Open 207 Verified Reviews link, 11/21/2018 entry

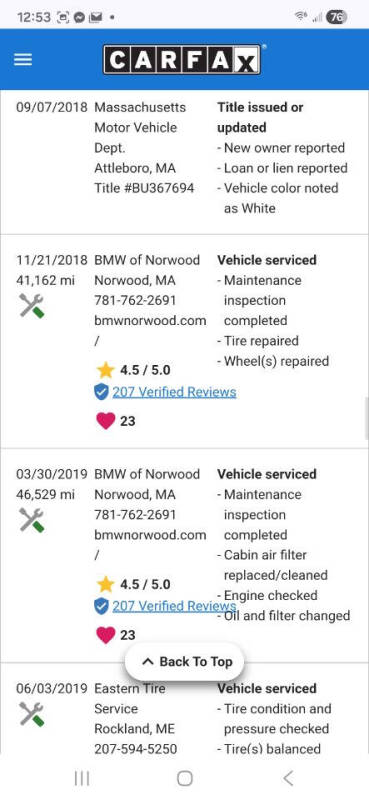pyautogui.click(x=174, y=392)
